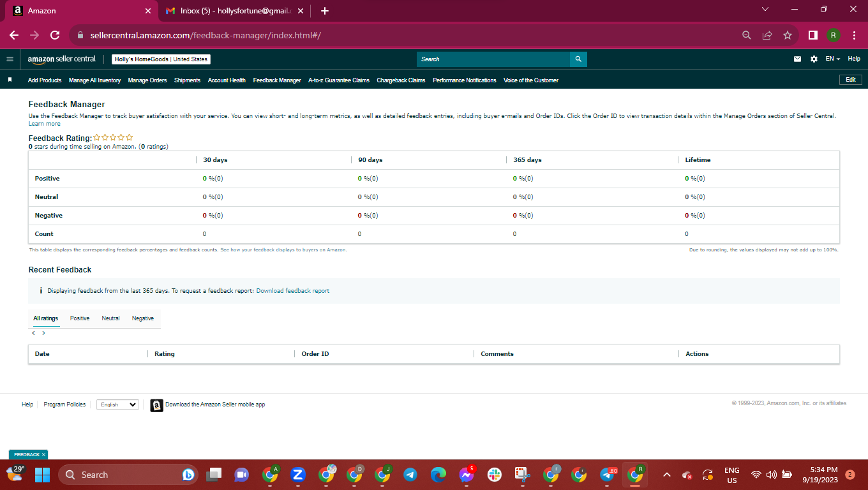Click the FEEDBACK widget label

(x=27, y=455)
